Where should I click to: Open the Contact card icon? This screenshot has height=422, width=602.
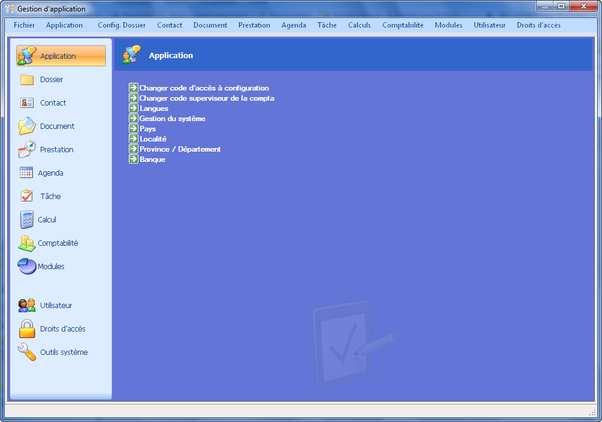27,102
